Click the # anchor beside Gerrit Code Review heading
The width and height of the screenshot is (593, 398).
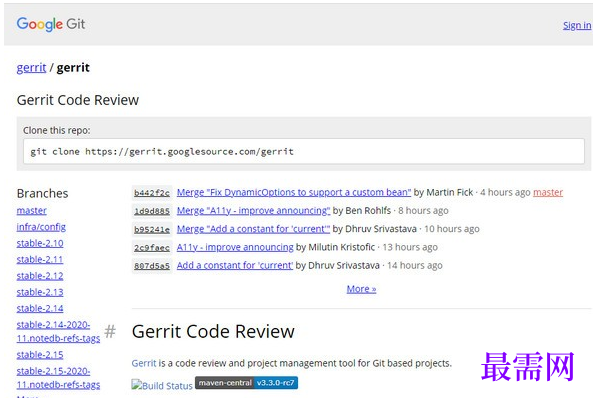click(x=110, y=332)
